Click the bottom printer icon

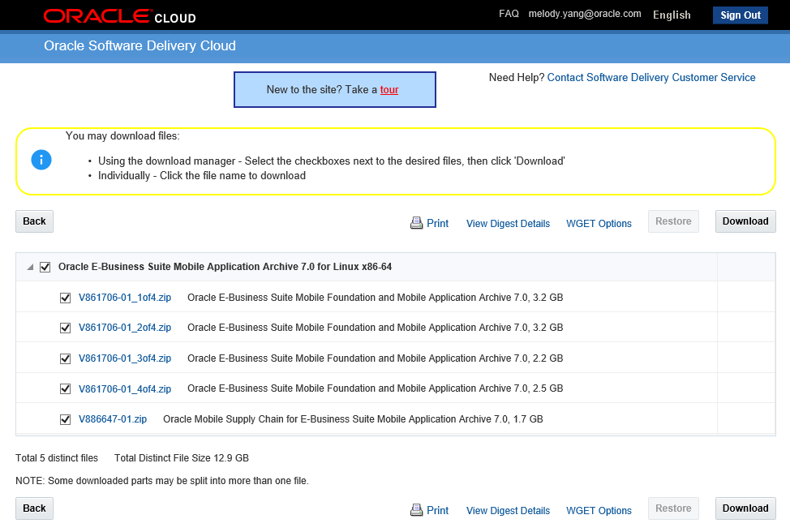(x=417, y=510)
